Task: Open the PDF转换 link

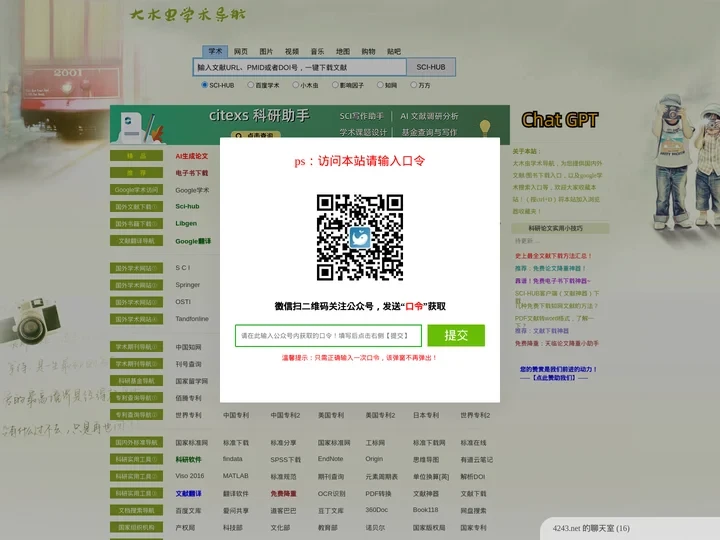Action: 378,494
